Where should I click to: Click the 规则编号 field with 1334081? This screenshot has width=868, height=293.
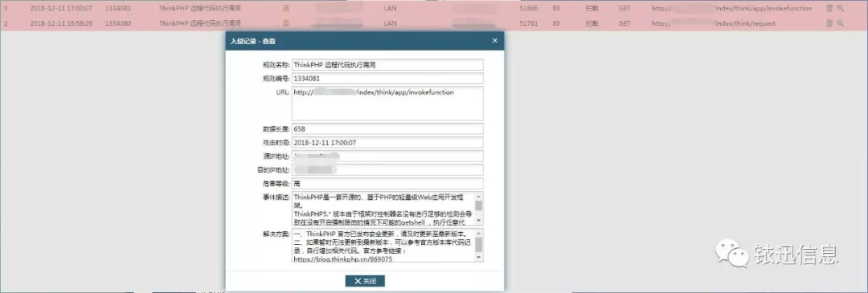click(387, 79)
